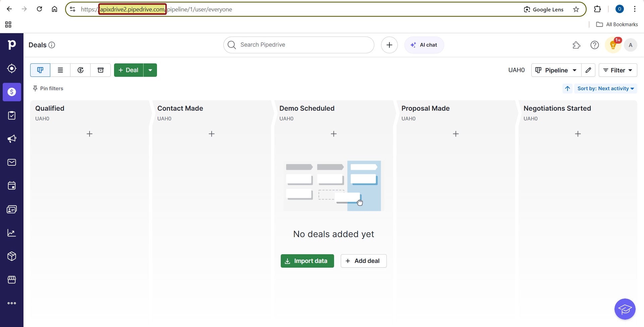Open Contacts card icon in sidebar
Viewport: 644px width, 327px height.
tap(12, 209)
